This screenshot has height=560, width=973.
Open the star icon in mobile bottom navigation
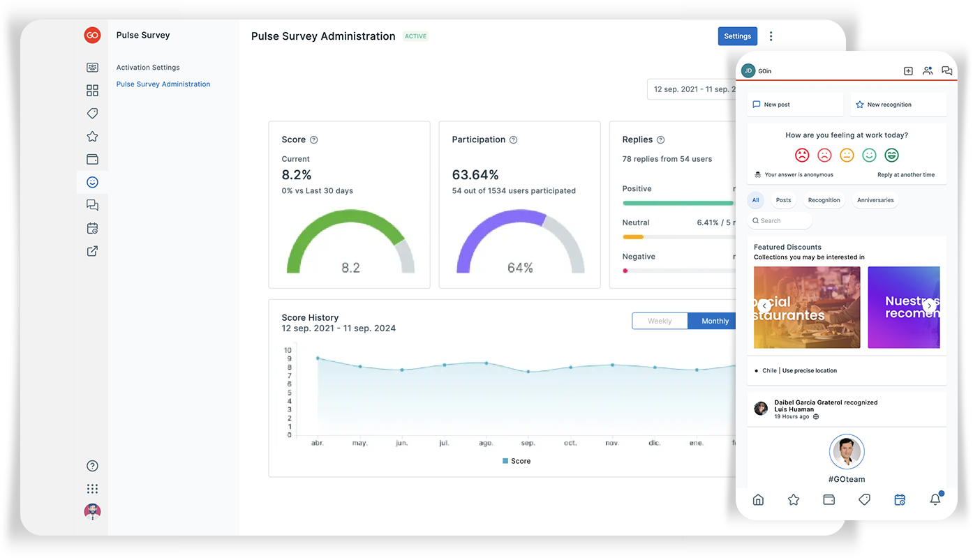(x=794, y=499)
